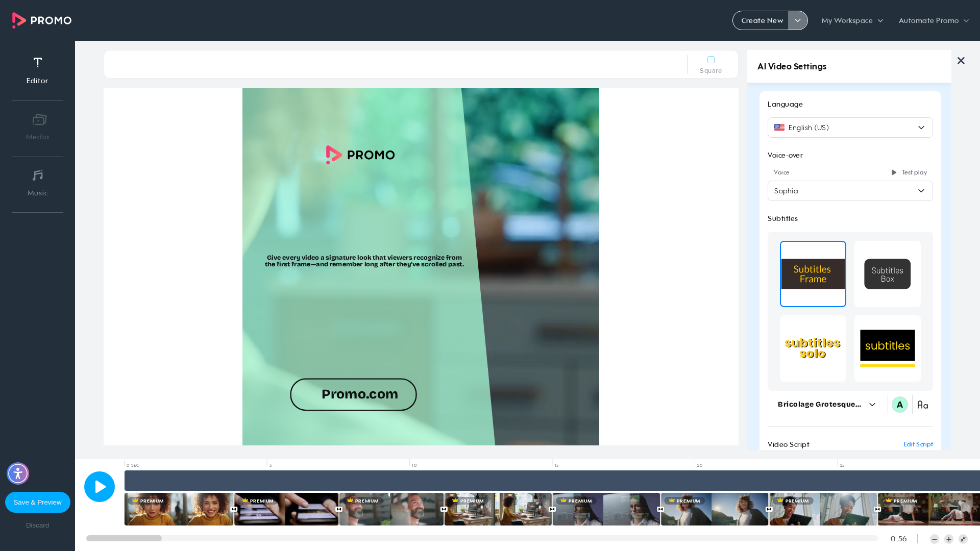Select the Subtitles Frame style
The image size is (980, 551).
click(x=813, y=274)
